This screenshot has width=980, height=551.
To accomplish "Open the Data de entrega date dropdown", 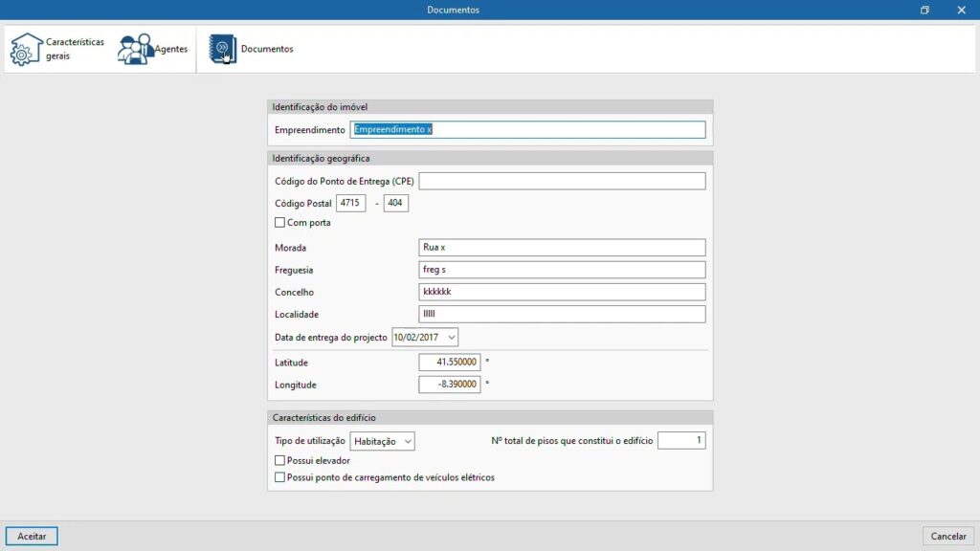I will coord(451,338).
